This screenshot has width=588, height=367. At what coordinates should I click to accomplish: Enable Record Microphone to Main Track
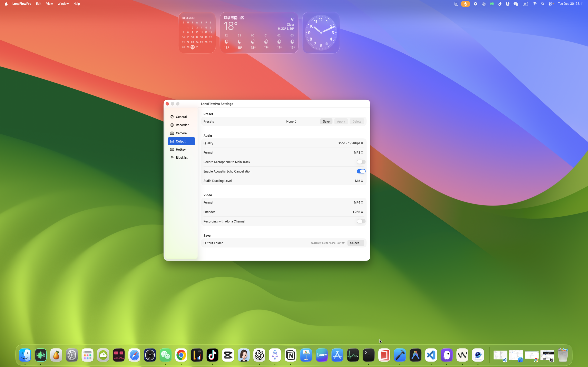coord(361,162)
